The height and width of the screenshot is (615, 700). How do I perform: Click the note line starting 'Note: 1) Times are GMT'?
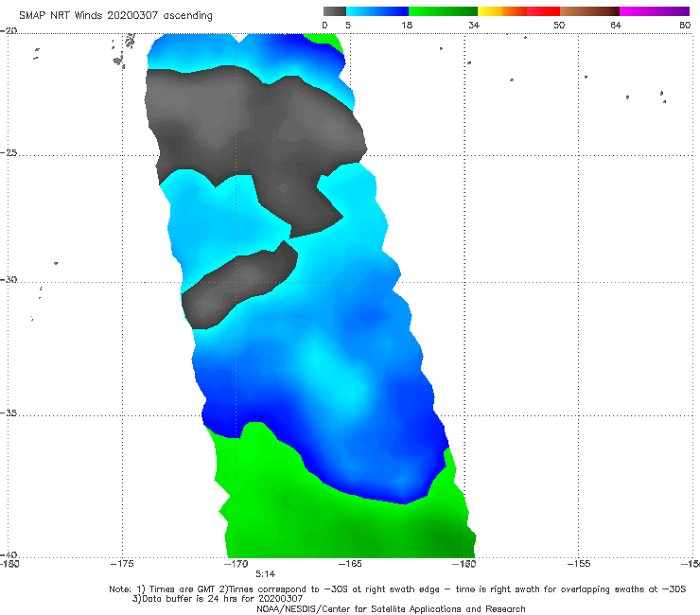pos(397,589)
